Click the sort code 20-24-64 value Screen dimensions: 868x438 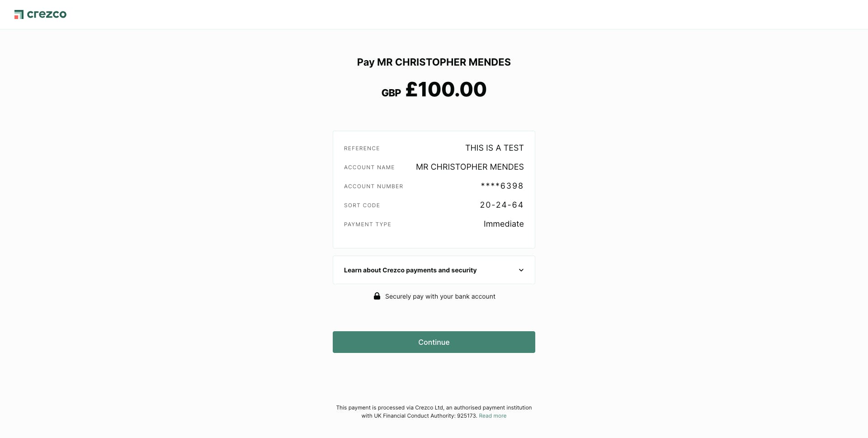click(x=502, y=205)
